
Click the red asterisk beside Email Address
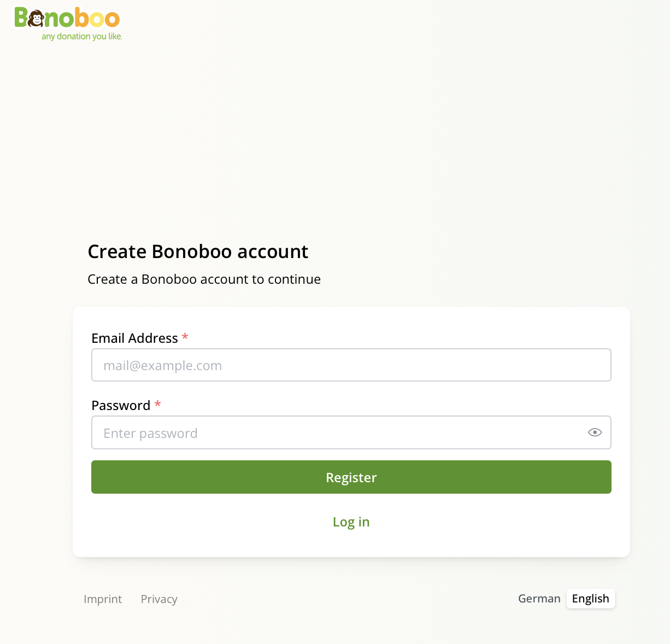tap(185, 337)
